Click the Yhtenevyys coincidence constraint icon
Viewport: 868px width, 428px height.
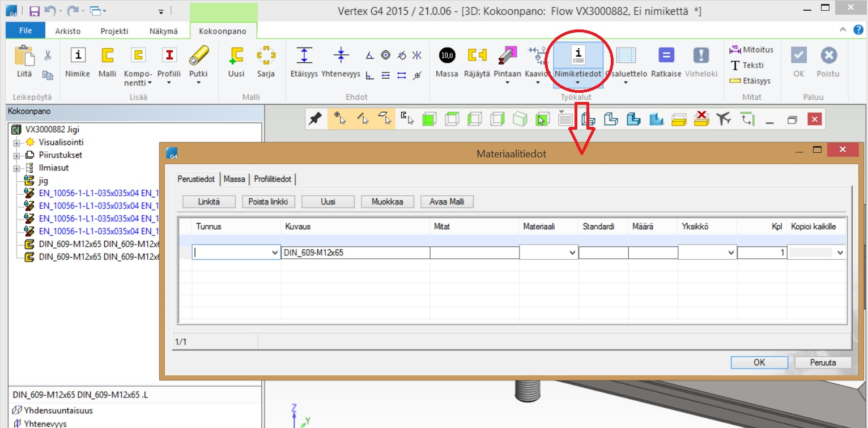click(341, 55)
